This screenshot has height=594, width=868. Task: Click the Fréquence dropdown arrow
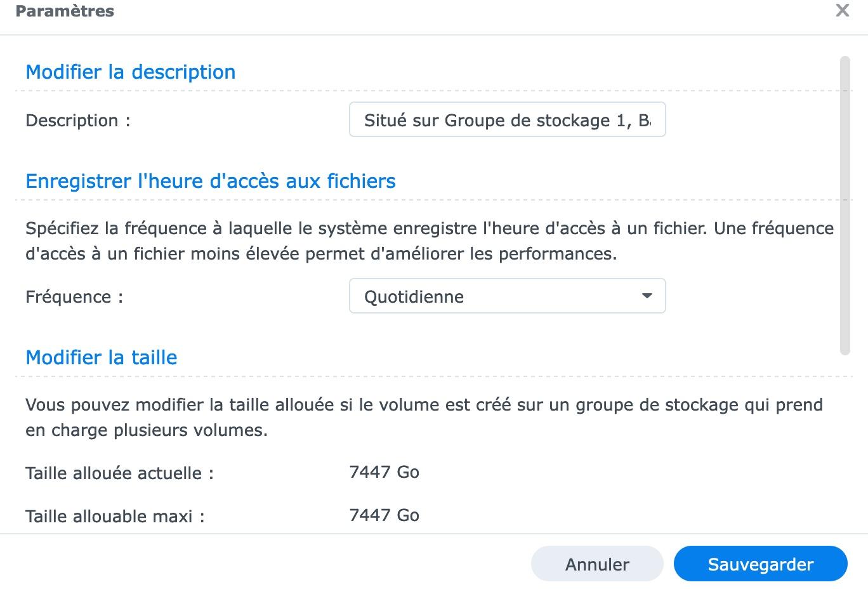[647, 296]
